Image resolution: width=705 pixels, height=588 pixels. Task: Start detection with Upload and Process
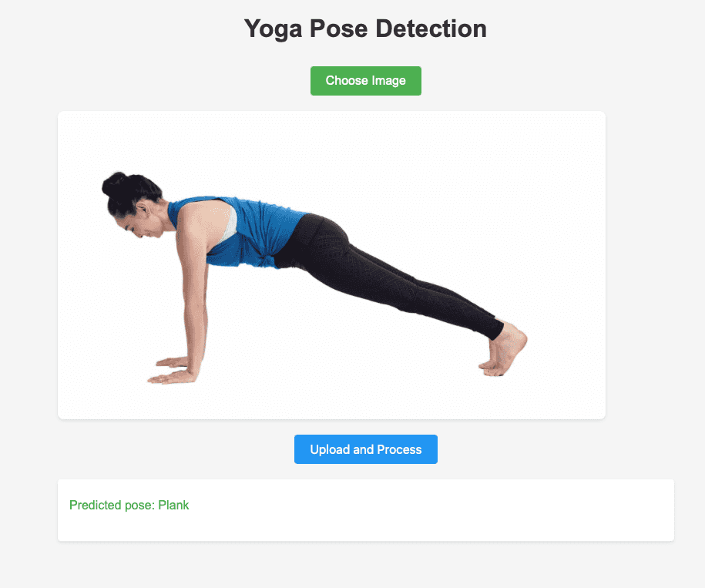pos(365,449)
